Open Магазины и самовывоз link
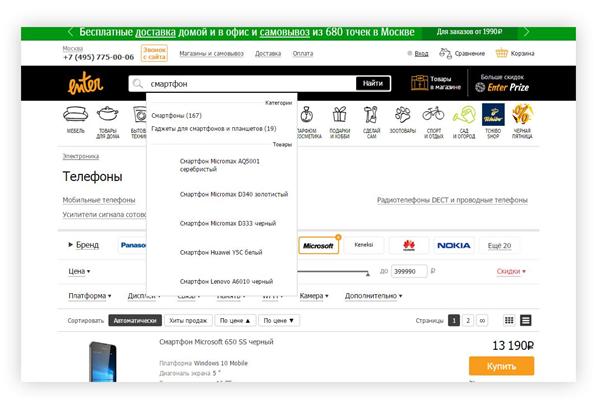 tap(211, 53)
